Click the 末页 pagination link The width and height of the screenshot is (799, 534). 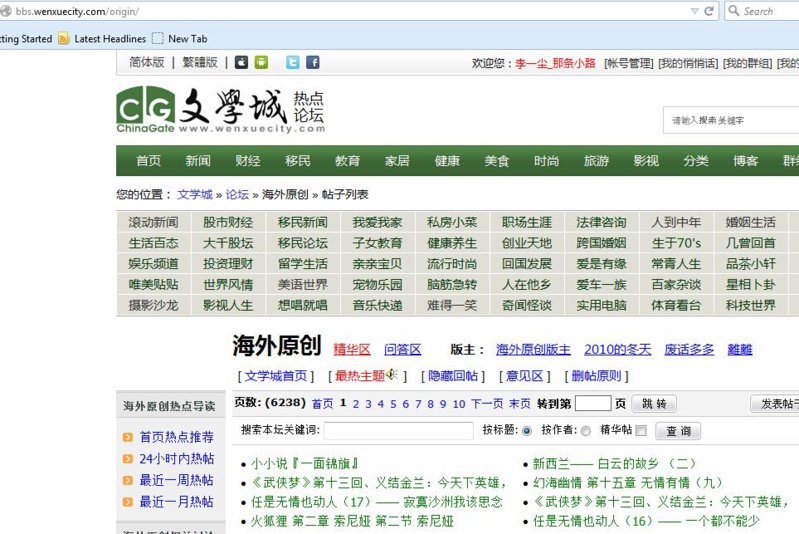click(520, 404)
